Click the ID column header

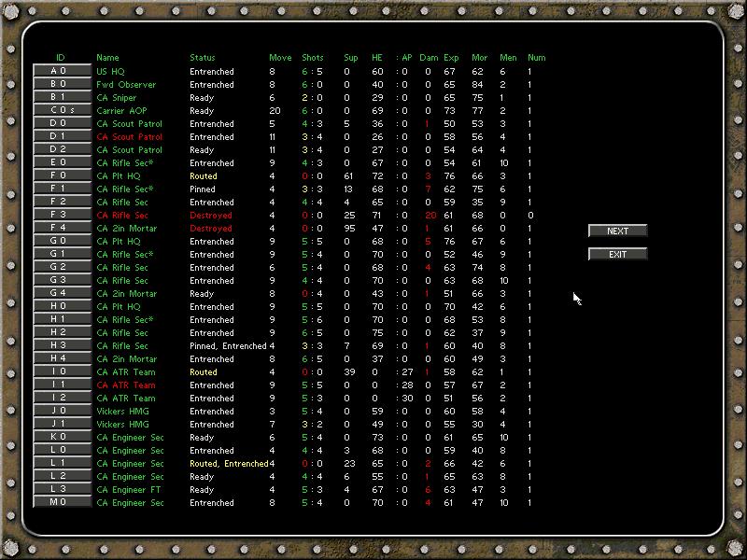[61, 58]
